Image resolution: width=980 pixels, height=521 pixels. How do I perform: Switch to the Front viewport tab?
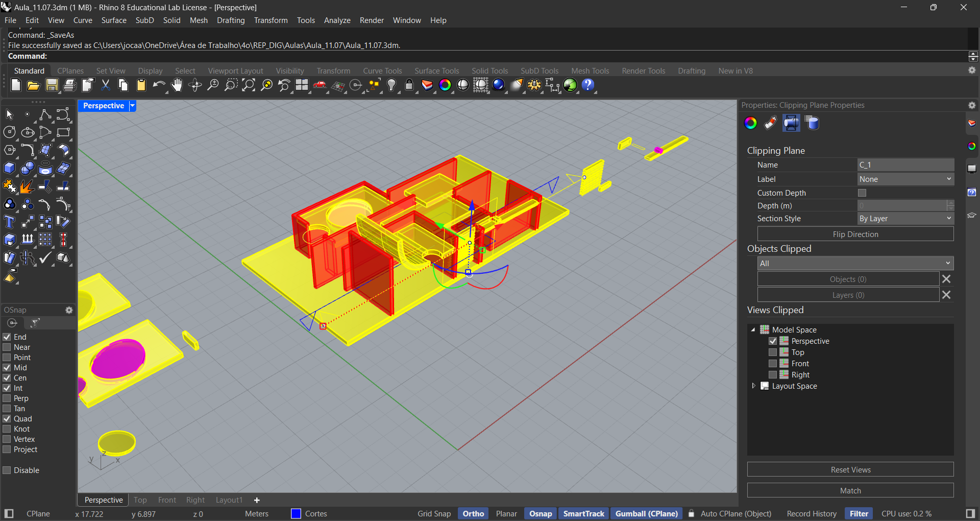coord(167,500)
